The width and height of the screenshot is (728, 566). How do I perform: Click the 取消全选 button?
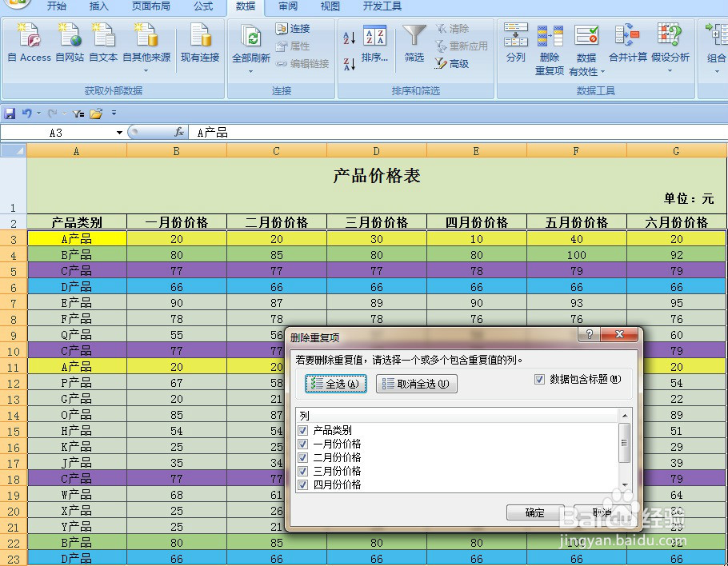click(418, 384)
